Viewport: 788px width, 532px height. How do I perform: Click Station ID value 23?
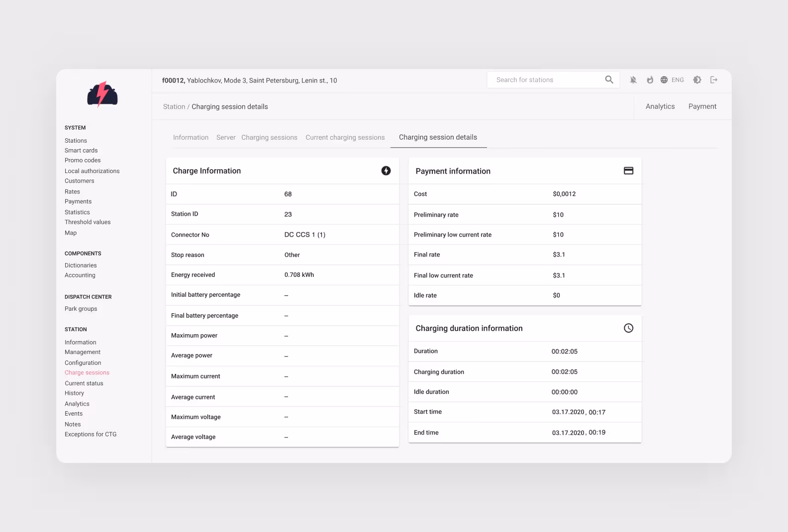point(288,214)
